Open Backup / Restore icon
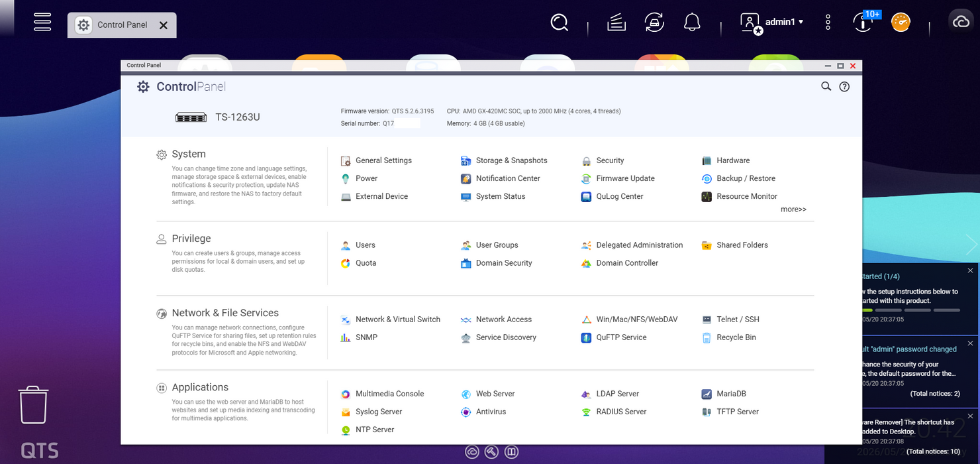Screen dimensions: 980x464 pyautogui.click(x=707, y=178)
